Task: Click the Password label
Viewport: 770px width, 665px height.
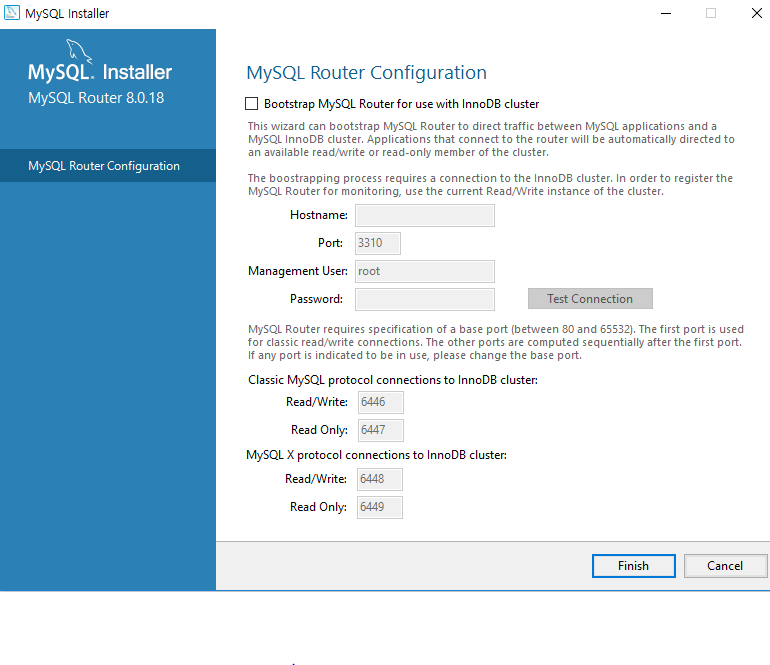Action: (316, 299)
